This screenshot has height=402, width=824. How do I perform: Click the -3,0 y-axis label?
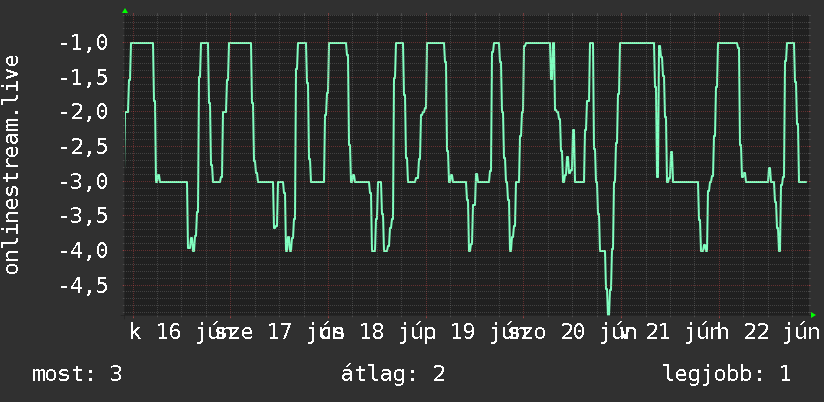coord(84,182)
